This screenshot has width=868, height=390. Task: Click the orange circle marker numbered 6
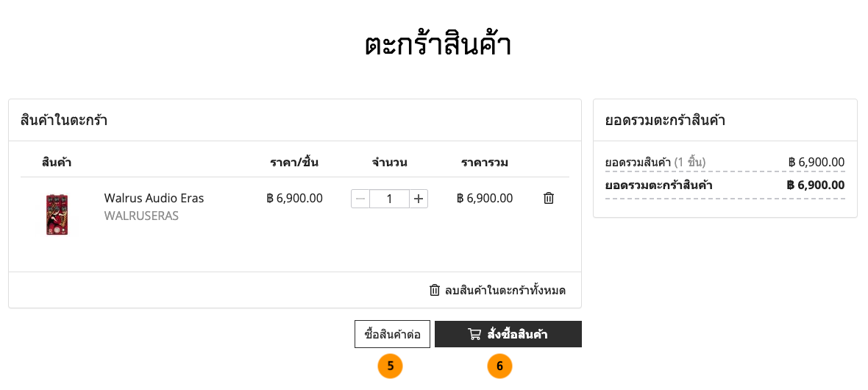click(499, 366)
